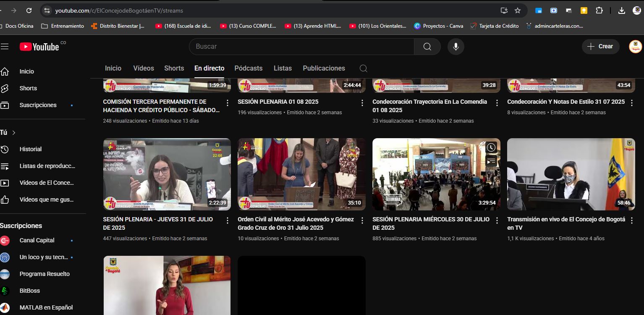Viewport: 644px width, 315px height.
Task: Add to queue icon on plenary thumbnail
Action: [491, 161]
